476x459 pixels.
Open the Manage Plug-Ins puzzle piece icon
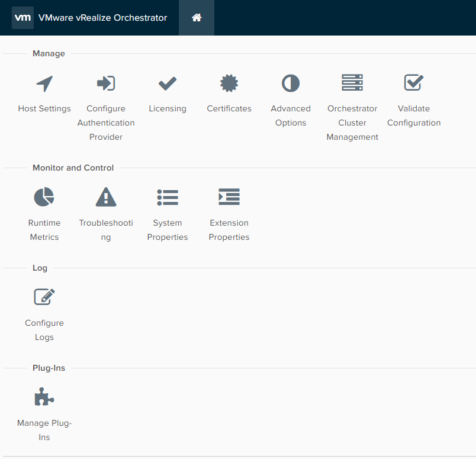(x=44, y=396)
